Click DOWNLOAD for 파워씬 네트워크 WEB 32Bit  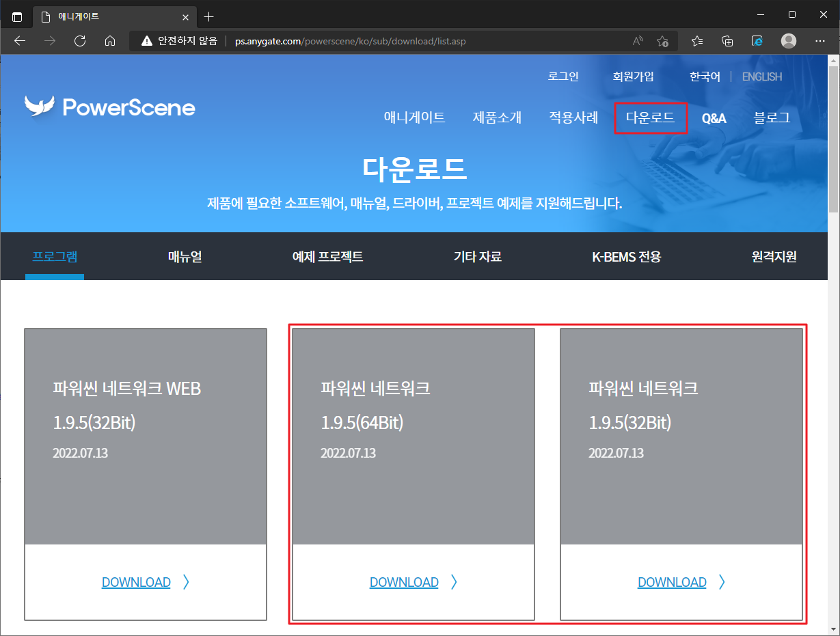tap(136, 582)
